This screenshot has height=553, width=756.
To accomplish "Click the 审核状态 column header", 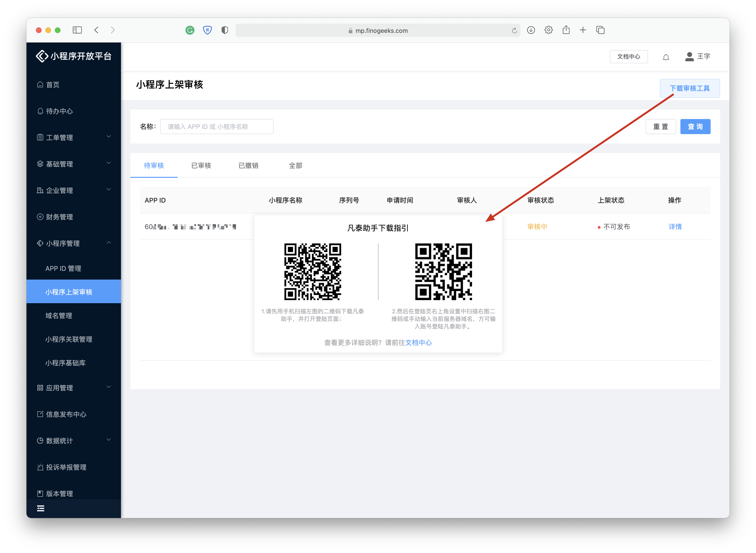I will tap(541, 200).
